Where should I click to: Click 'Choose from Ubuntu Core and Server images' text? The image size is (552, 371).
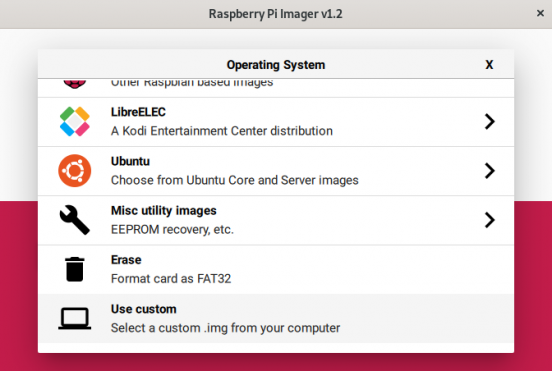click(x=234, y=180)
